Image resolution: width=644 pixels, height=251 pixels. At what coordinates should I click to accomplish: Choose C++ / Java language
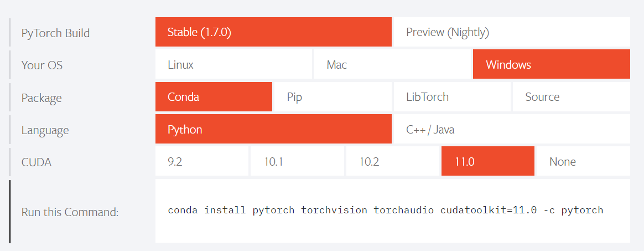512,129
